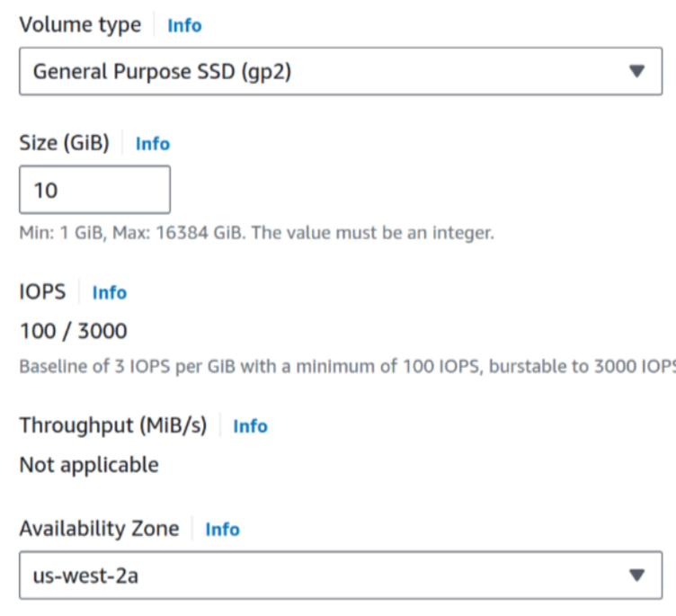Click the Availability Zone dropdown arrow
Screen dimensions: 676x616
[637, 576]
